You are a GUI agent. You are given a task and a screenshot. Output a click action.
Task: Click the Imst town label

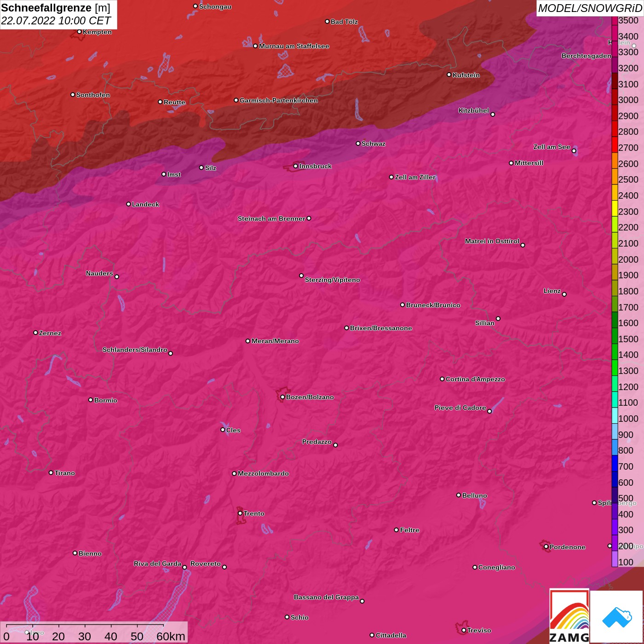tap(174, 174)
